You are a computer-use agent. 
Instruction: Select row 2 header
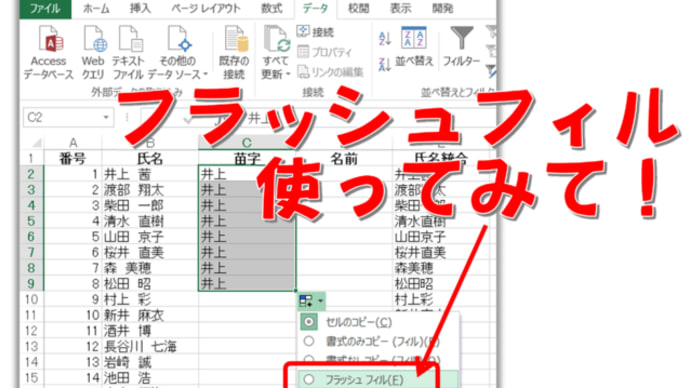(31, 174)
